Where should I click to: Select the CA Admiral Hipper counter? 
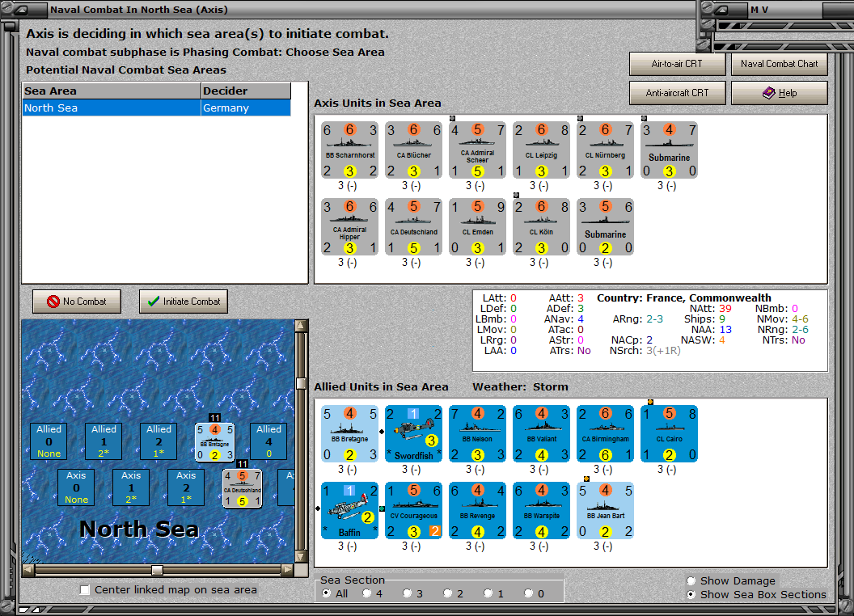point(349,227)
